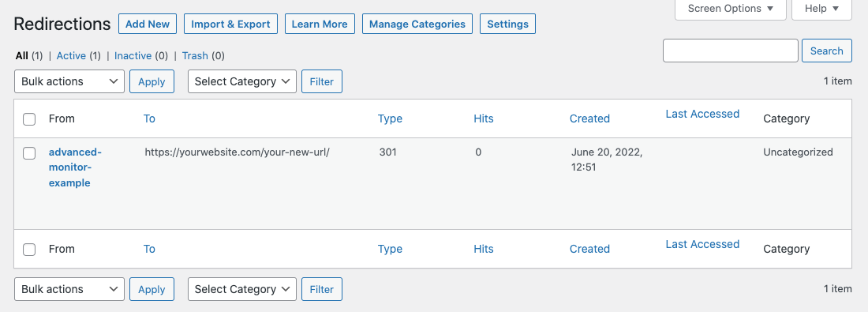Screen dimensions: 868x312
Task: Tick select-all checkbox in table footer
Action: tap(29, 250)
